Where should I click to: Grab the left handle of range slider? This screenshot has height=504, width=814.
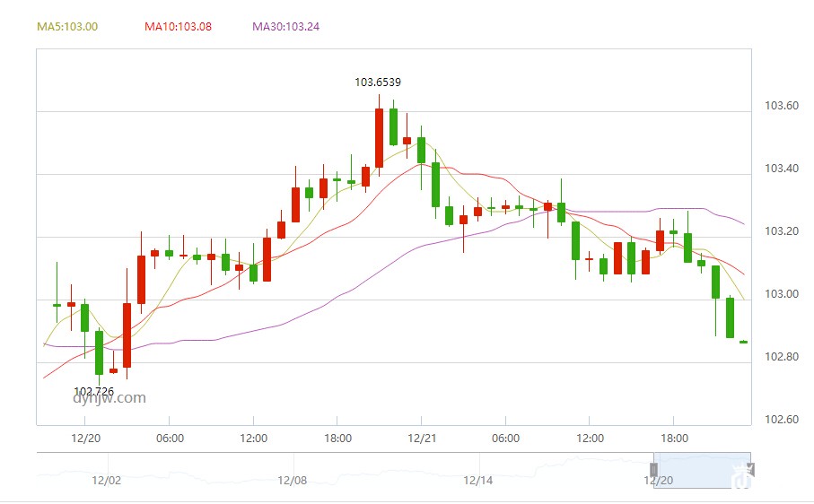pos(655,470)
